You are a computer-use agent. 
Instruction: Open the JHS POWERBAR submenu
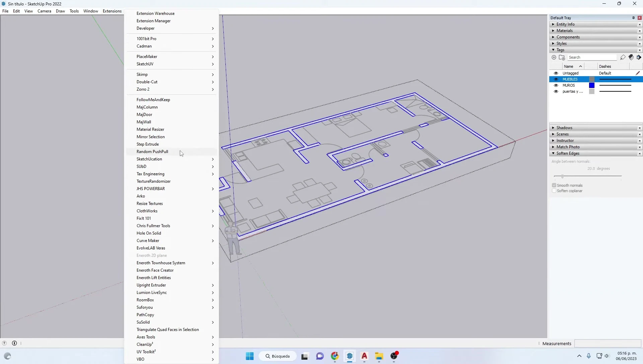[x=171, y=189]
